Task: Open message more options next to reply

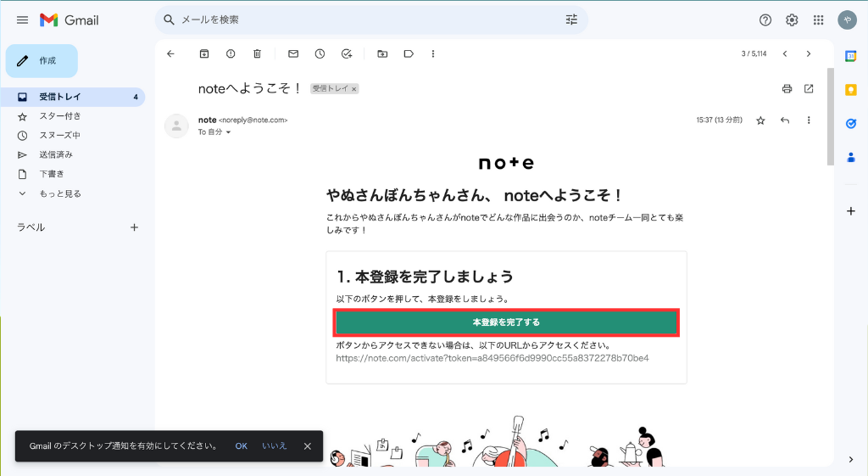Action: pos(808,120)
